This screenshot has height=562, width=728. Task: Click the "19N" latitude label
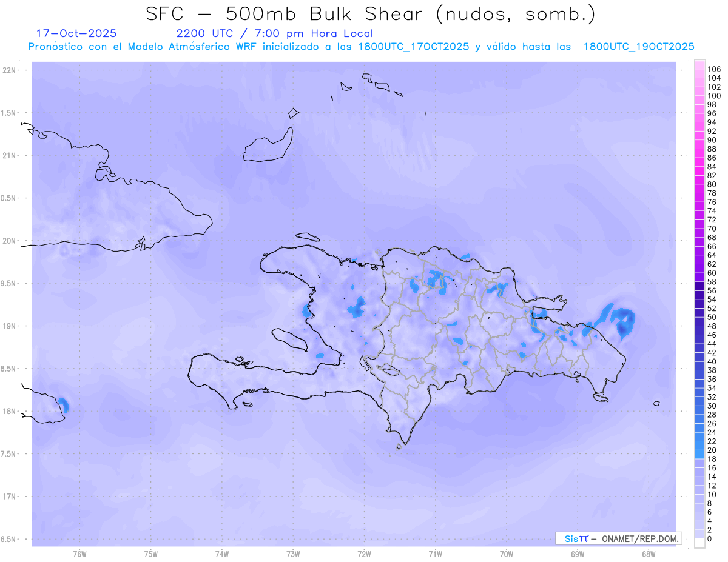click(9, 326)
